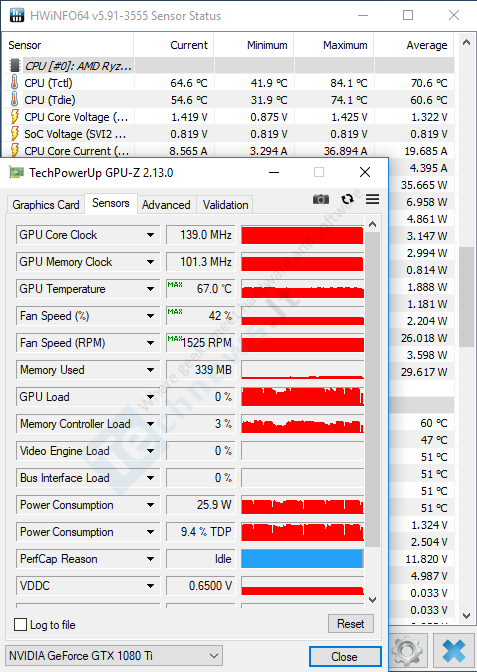The height and width of the screenshot is (672, 477).
Task: Click the 9.4 % TDP value field
Action: coord(201,532)
